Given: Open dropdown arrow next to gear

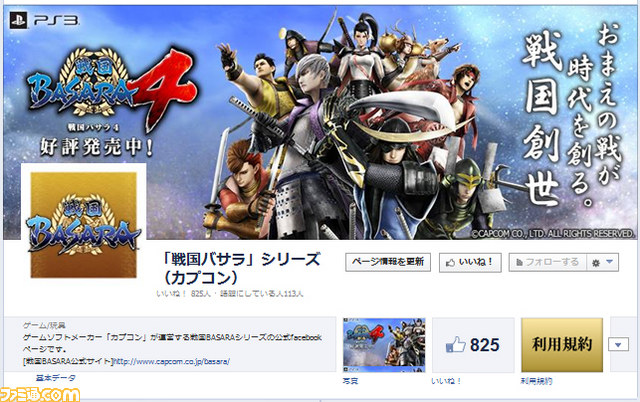Looking at the screenshot, I should click(x=610, y=262).
